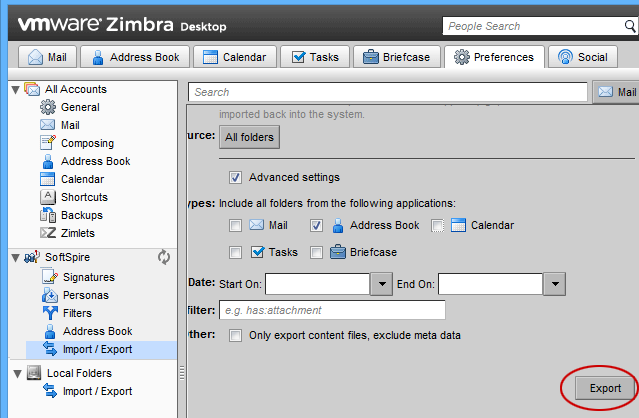The image size is (639, 418).
Task: Click the Local Folders drive icon
Action: pyautogui.click(x=34, y=373)
